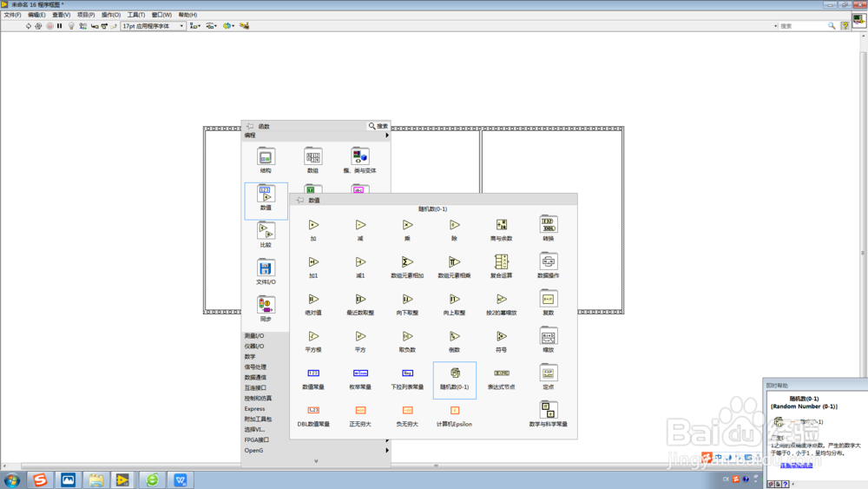Expand more palette categories chevron
868x489 pixels.
(x=316, y=460)
